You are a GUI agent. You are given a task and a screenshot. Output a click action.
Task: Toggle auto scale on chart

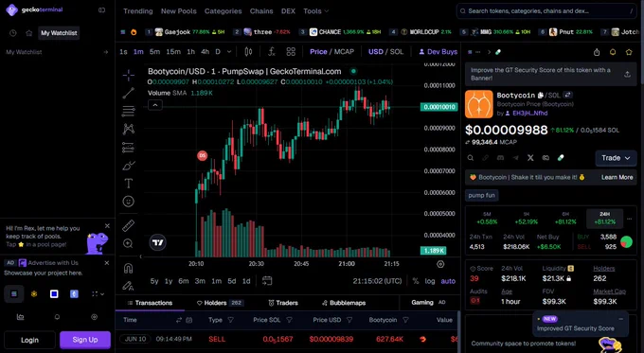[448, 281]
